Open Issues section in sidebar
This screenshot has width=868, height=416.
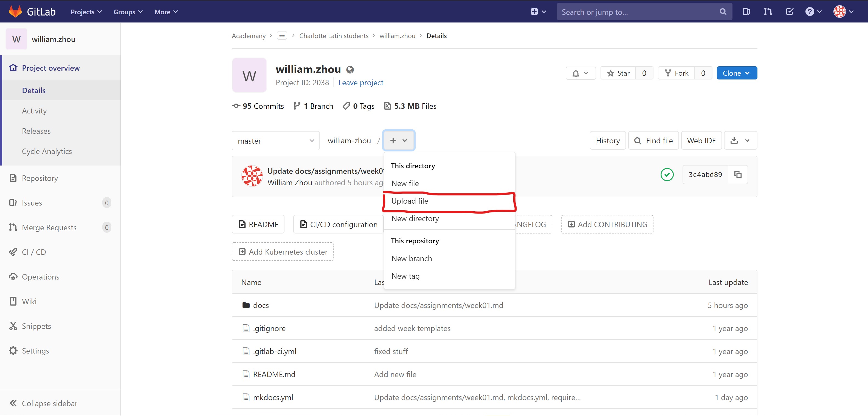coord(60,203)
